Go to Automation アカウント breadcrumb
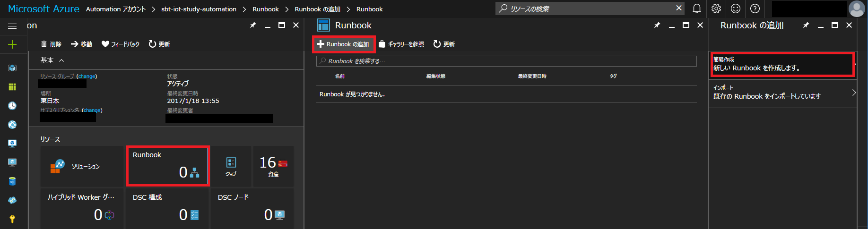Screen dimensions: 868x229 tap(116, 9)
